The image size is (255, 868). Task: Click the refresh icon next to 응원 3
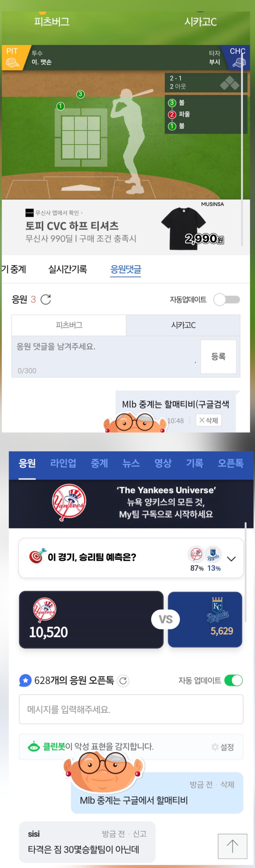point(46,299)
